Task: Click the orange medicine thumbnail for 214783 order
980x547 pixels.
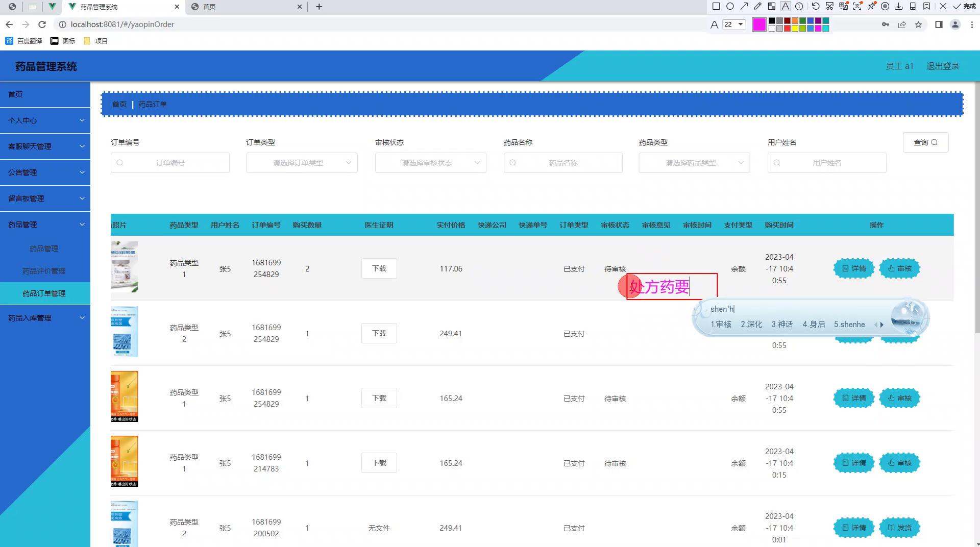Action: click(x=124, y=461)
